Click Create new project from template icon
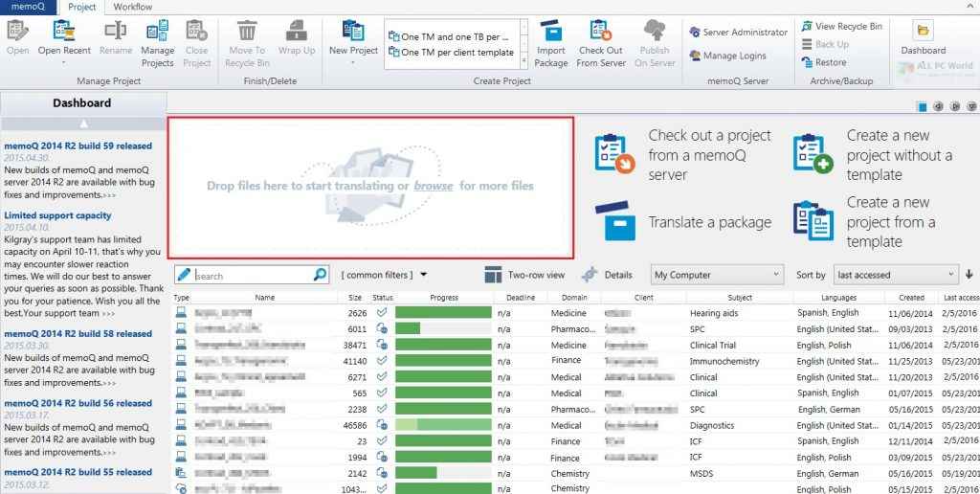The height and width of the screenshot is (494, 980). [x=813, y=221]
